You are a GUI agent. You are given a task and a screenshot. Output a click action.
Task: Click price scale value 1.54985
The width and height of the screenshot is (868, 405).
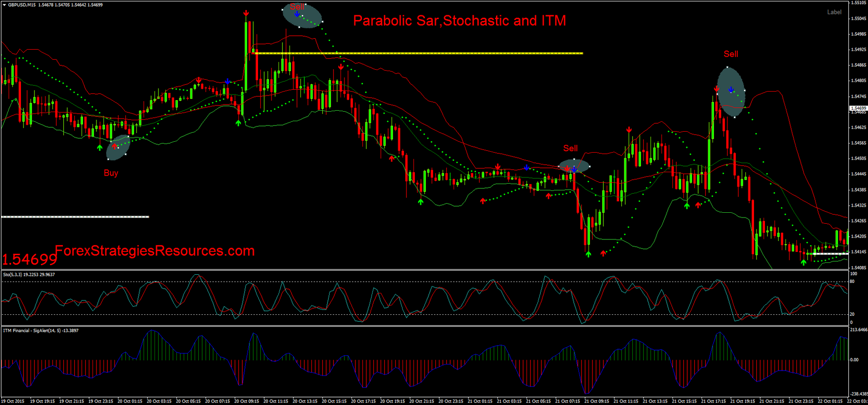coord(858,34)
